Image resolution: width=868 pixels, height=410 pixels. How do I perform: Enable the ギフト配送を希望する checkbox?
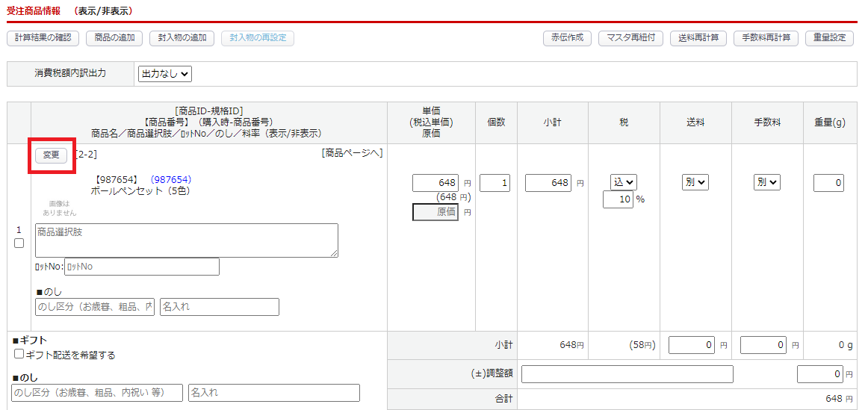[19, 354]
